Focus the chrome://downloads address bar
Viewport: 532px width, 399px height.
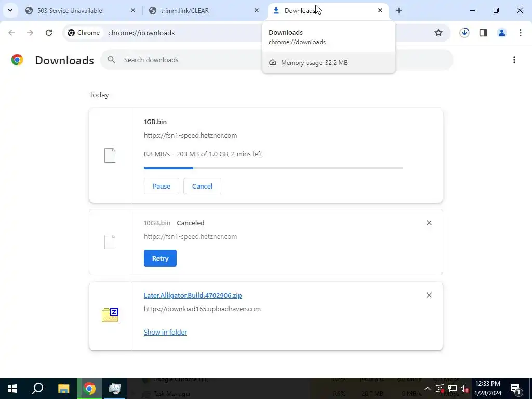[141, 33]
